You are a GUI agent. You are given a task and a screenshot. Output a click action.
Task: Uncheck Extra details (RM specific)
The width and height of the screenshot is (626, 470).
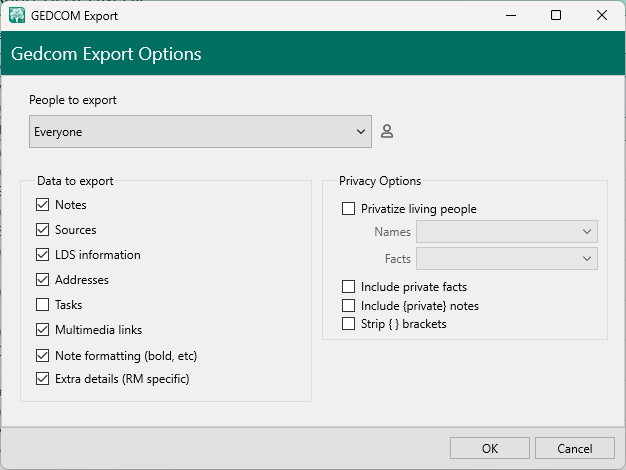[42, 379]
